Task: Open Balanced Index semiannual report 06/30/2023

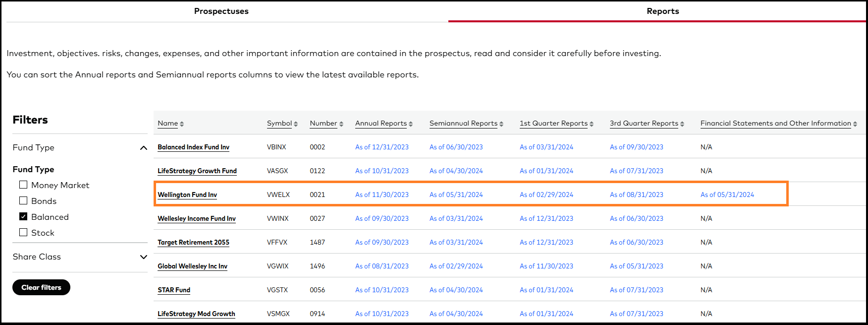Action: (456, 147)
